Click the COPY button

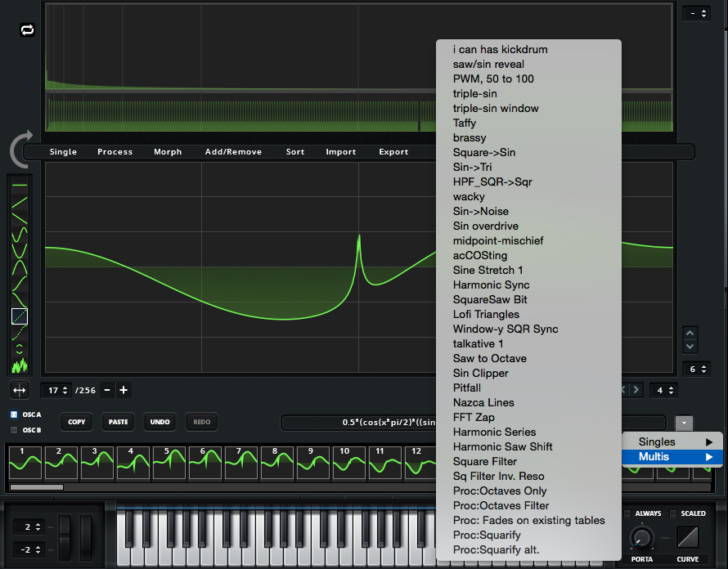coord(76,422)
